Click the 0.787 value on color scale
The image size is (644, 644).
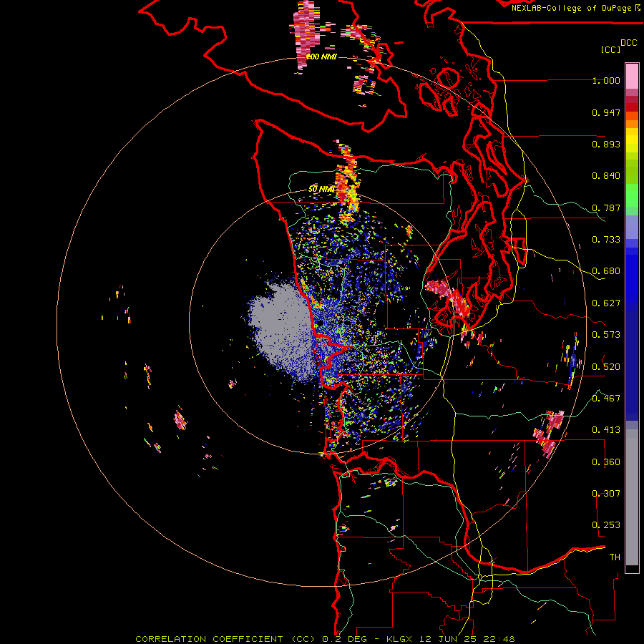[x=606, y=208]
